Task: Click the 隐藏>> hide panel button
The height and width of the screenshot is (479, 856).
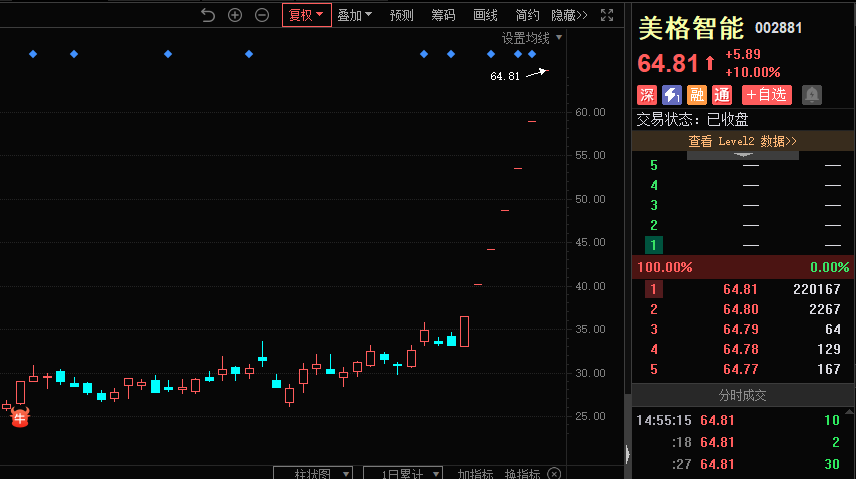Action: 569,15
